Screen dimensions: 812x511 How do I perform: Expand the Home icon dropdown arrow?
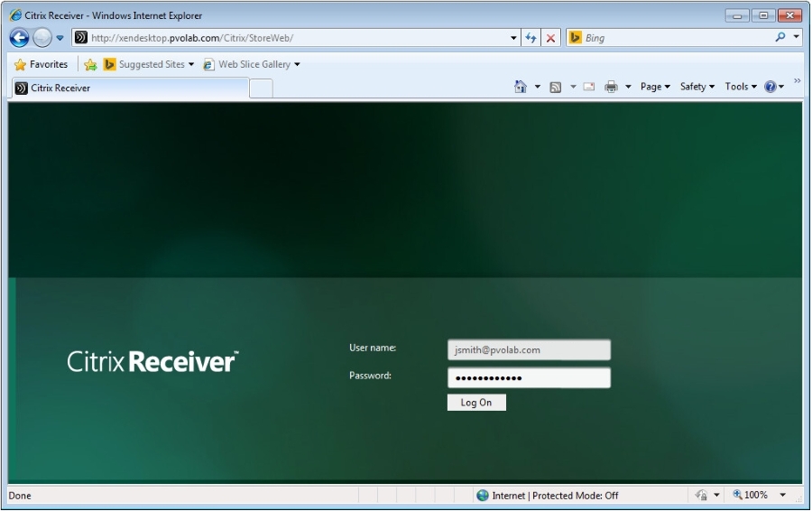click(537, 87)
